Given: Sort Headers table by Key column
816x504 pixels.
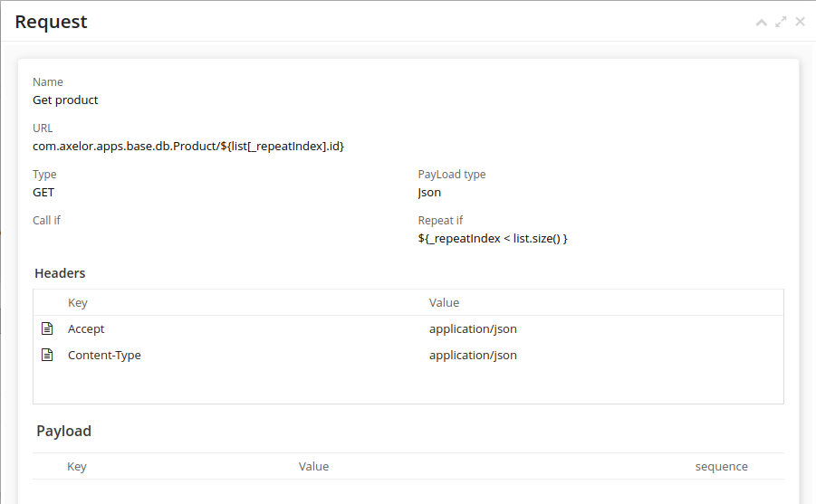Looking at the screenshot, I should click(78, 303).
